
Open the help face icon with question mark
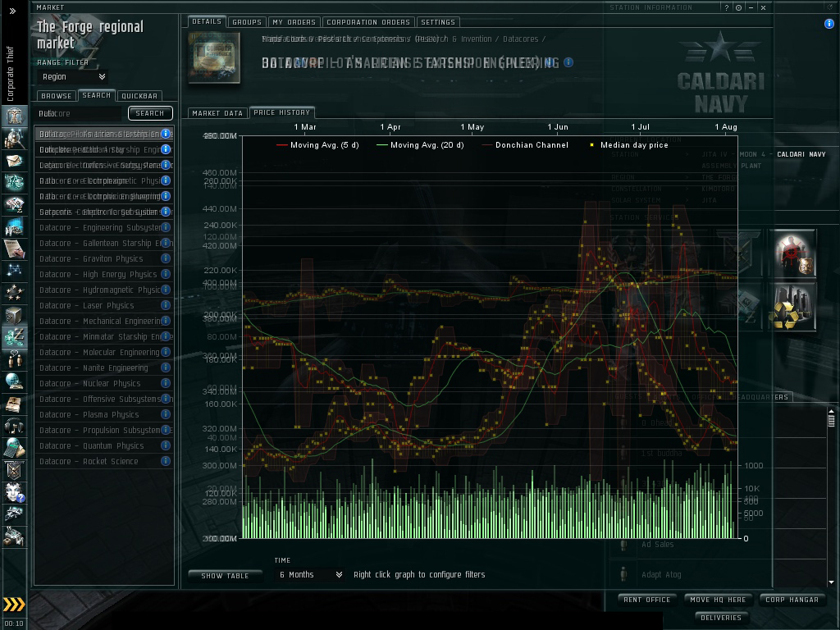14,492
